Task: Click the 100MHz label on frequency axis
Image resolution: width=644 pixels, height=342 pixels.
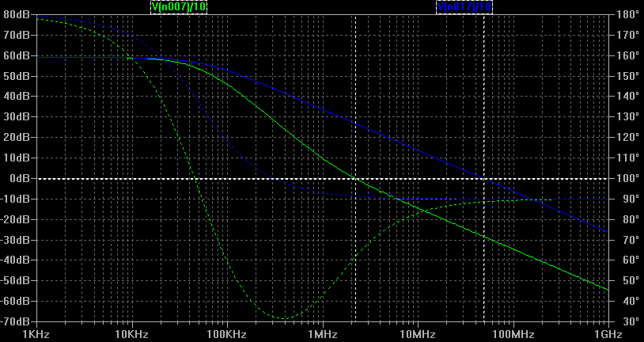Action: point(513,335)
